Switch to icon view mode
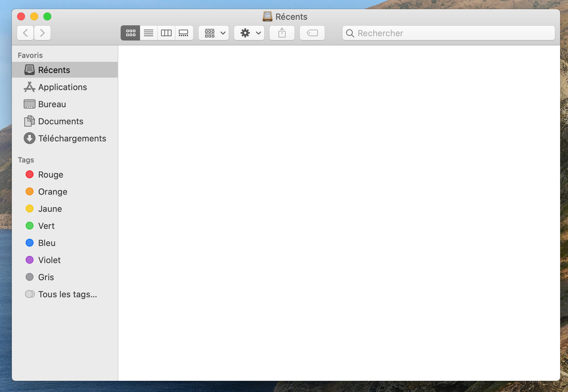This screenshot has height=392, width=568. point(130,33)
